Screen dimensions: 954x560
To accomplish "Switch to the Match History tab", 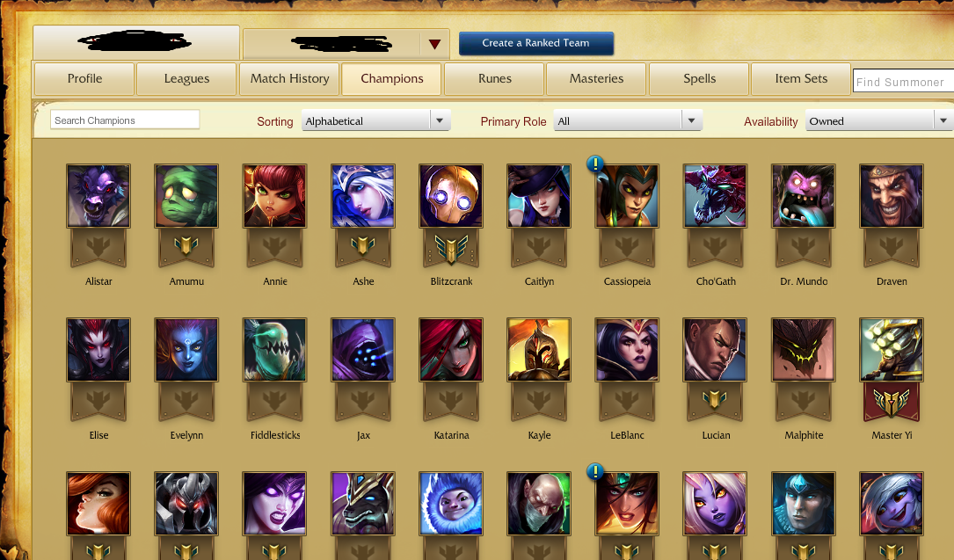I will (x=289, y=78).
